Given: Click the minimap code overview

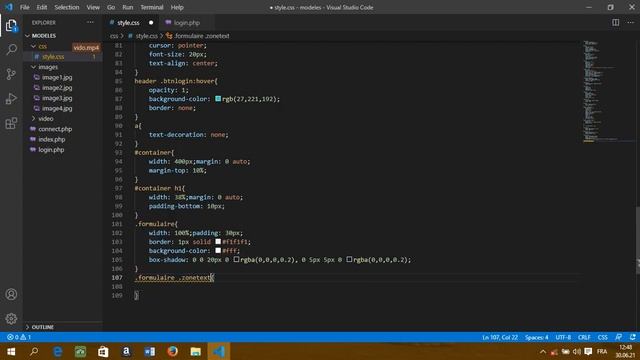Looking at the screenshot, I should [608, 91].
